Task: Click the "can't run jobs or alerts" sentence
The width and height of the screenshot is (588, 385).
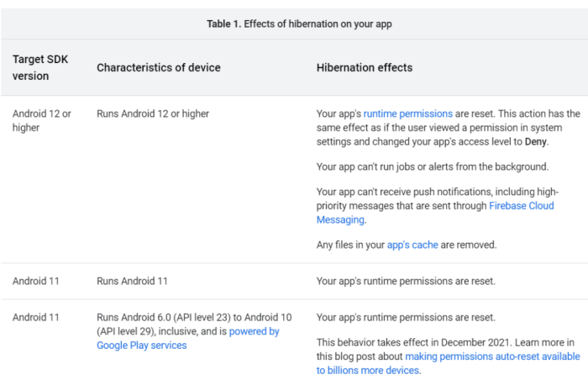Action: [432, 166]
